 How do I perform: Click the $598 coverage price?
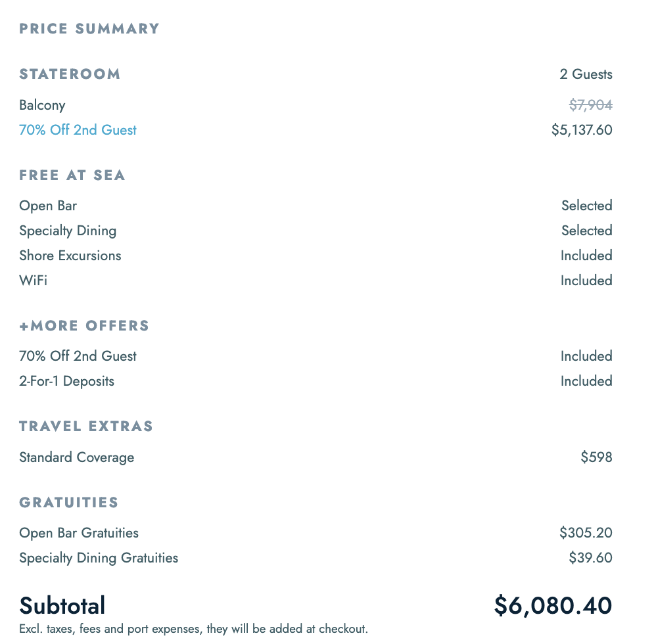596,457
